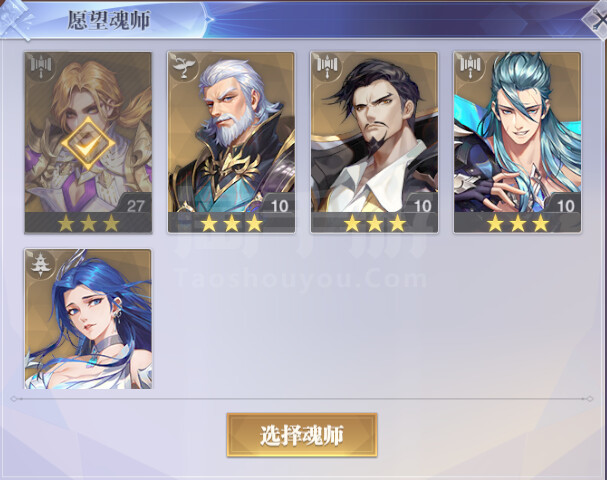Click the tree class icon on the blue-haired woman card
607x480 pixels.
coord(41,265)
